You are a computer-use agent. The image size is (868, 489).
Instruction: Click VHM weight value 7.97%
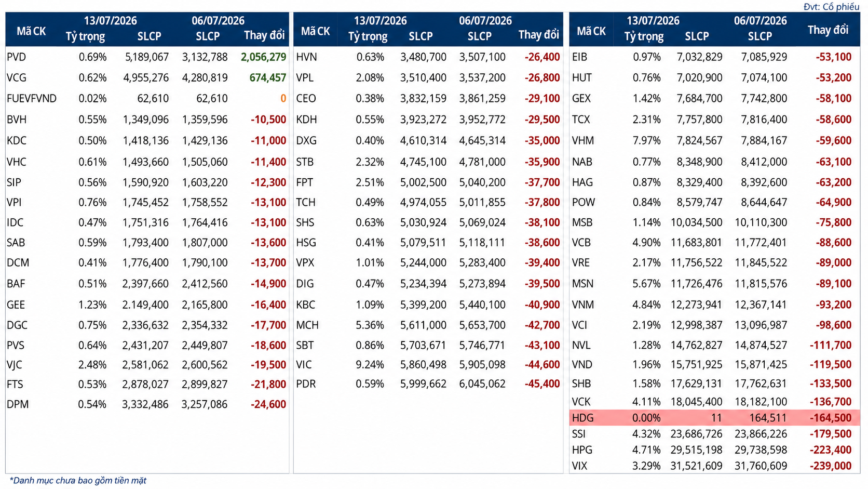(x=647, y=141)
